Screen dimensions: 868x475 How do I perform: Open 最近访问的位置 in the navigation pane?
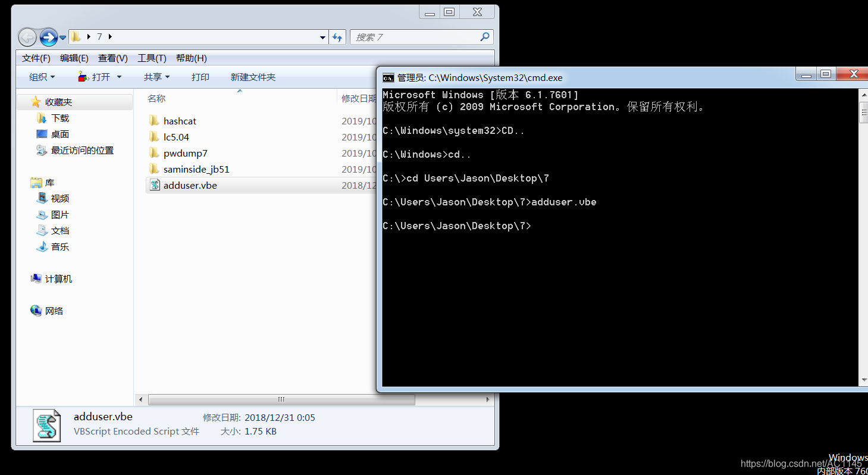(x=82, y=151)
